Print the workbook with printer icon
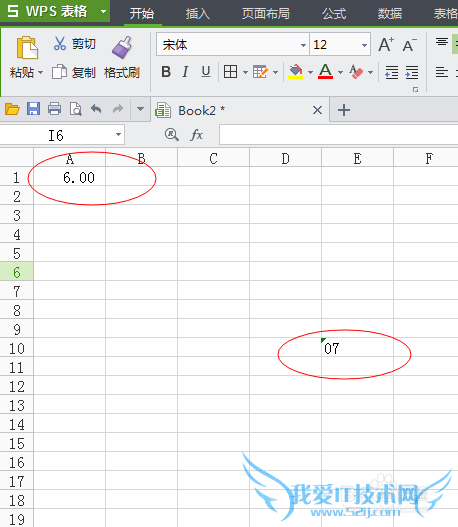This screenshot has height=527, width=458. 54,109
